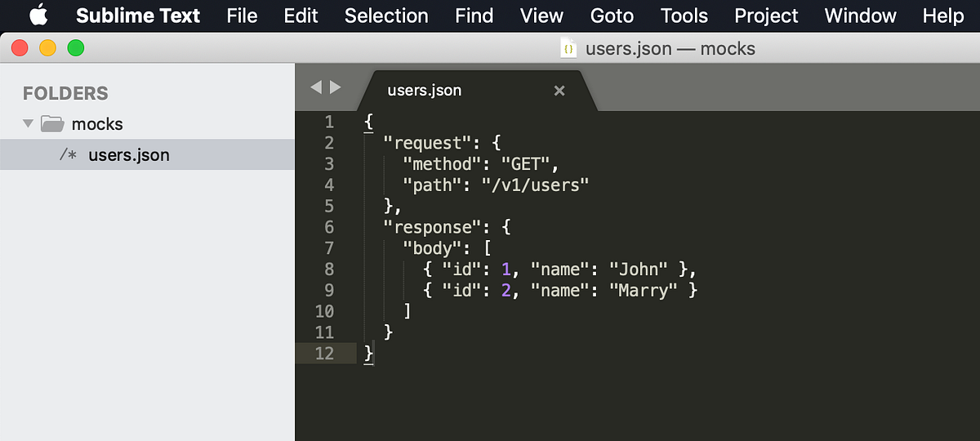
Task: Click the opening brace on line 1
Action: 368,122
